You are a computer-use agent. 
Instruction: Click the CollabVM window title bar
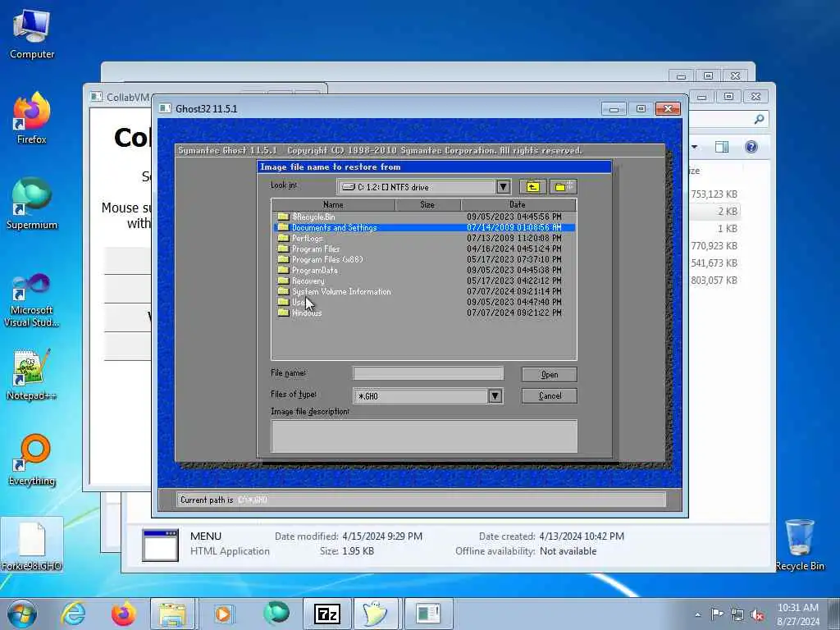click(x=121, y=97)
